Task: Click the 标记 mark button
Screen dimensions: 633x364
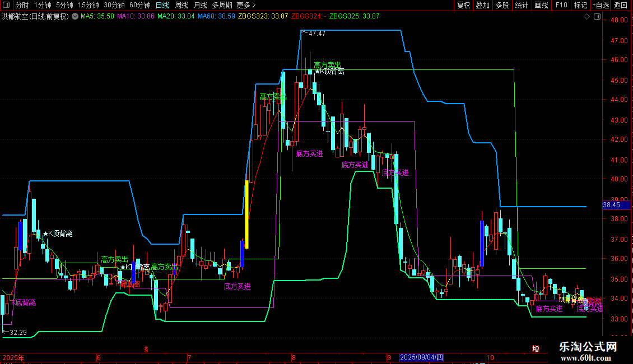Action: (580, 5)
